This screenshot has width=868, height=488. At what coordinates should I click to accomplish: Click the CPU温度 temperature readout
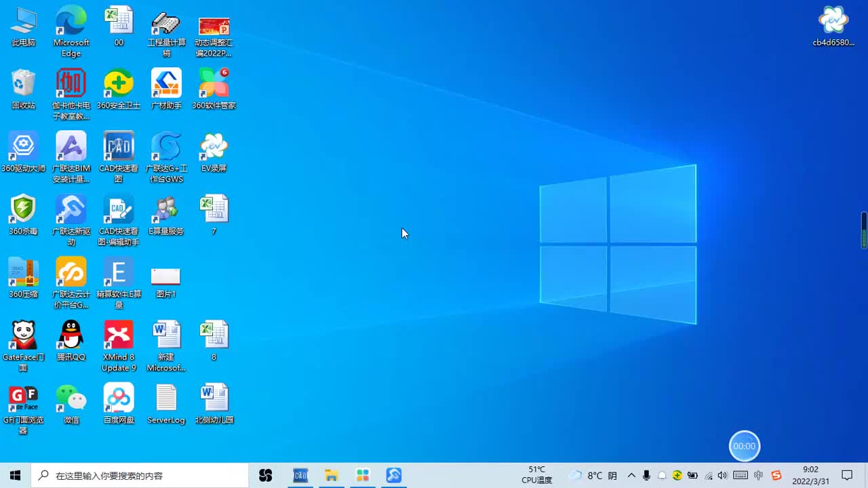(536, 474)
